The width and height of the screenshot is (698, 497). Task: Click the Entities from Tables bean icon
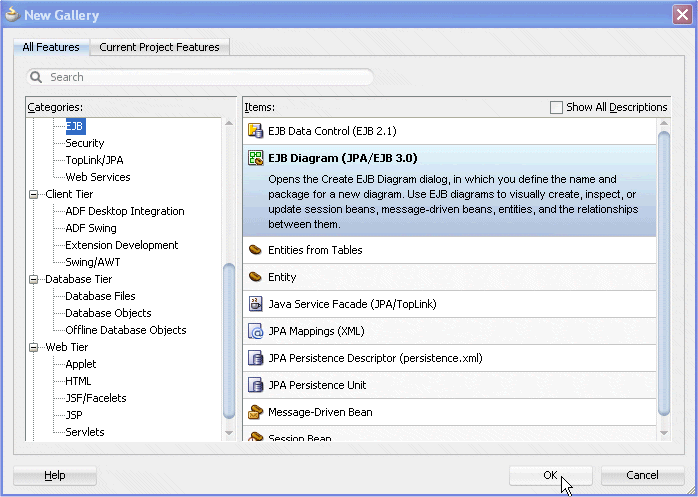(x=255, y=249)
